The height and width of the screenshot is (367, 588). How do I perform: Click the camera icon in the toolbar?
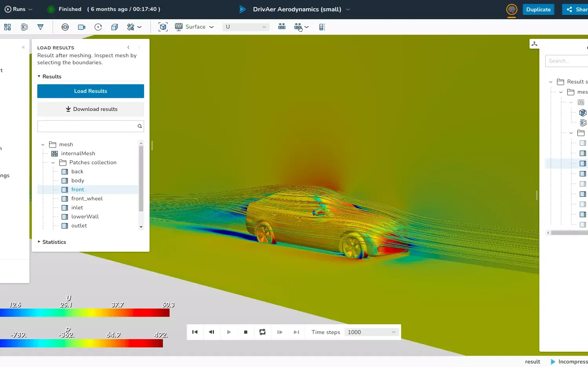pos(82,27)
